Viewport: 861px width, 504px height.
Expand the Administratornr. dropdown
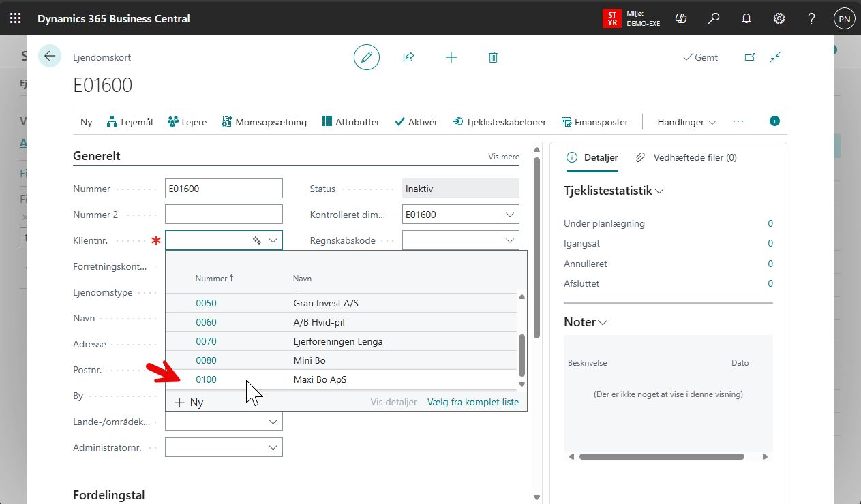(273, 447)
